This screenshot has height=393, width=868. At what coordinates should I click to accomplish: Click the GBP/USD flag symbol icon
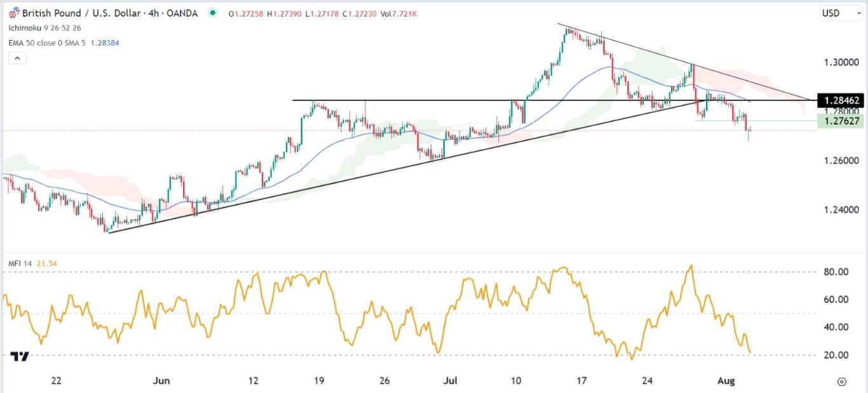(x=13, y=13)
